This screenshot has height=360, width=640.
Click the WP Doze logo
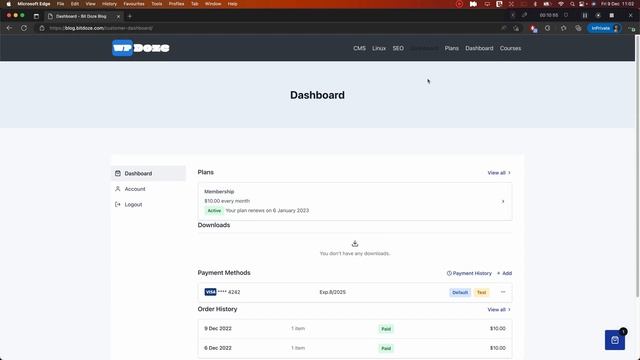coord(141,48)
